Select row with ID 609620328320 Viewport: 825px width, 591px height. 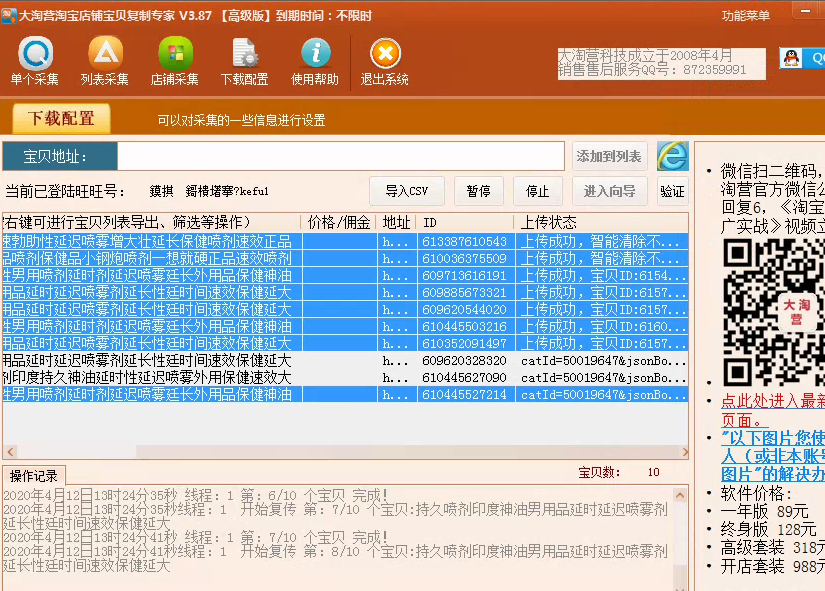[x=345, y=360]
